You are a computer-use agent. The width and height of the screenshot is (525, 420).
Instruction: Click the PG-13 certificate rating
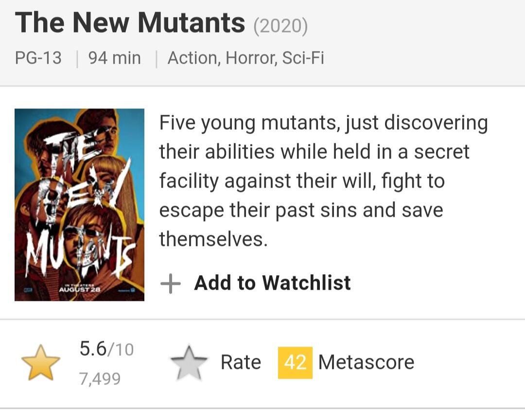[x=38, y=58]
